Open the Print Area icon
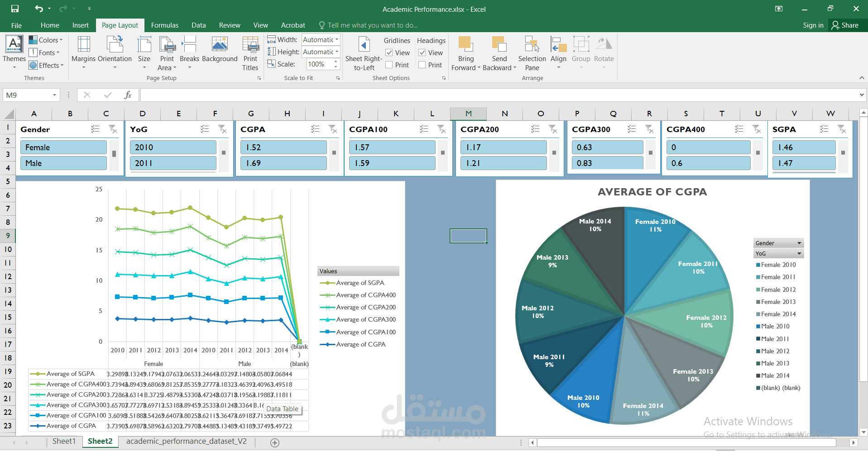The height and width of the screenshot is (451, 868). (167, 44)
